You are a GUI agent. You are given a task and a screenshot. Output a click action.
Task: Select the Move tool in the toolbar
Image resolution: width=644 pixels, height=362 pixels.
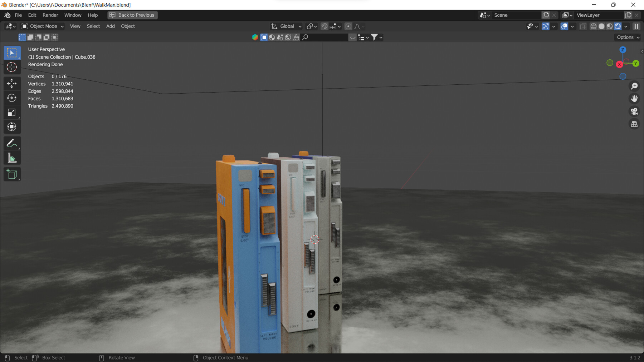(x=12, y=83)
